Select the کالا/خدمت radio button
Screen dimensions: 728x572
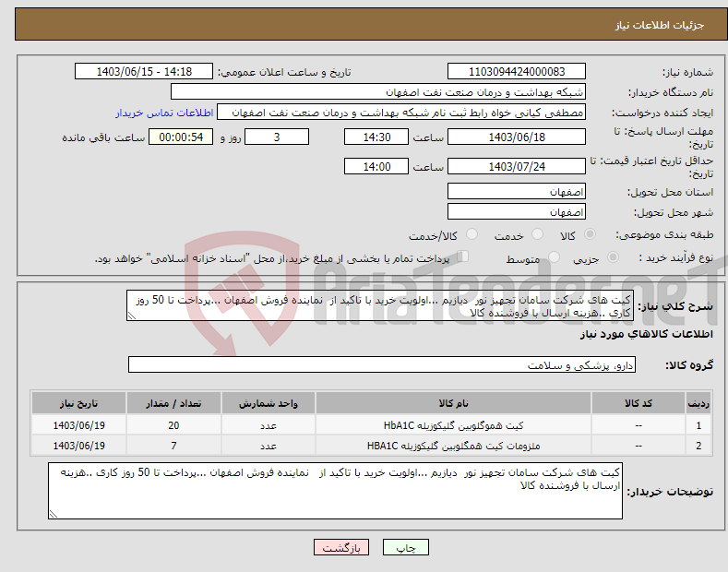pos(471,234)
